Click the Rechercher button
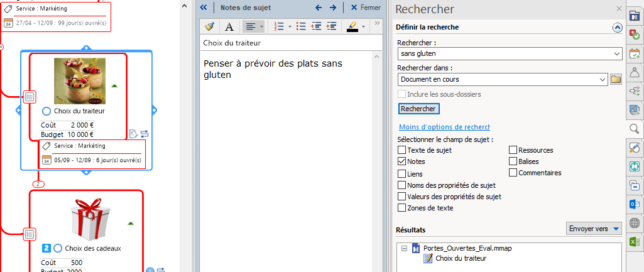 pos(418,109)
